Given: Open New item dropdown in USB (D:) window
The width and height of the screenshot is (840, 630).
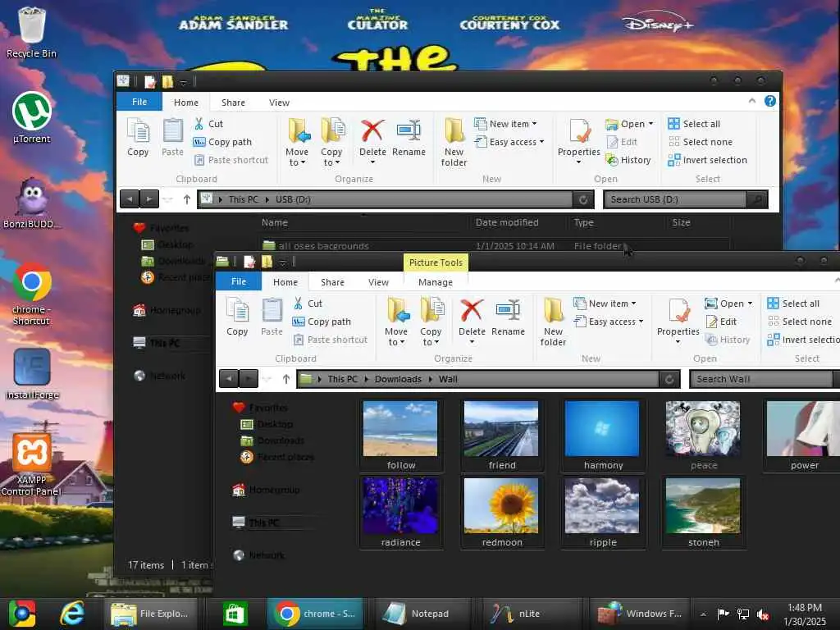Looking at the screenshot, I should 505,124.
